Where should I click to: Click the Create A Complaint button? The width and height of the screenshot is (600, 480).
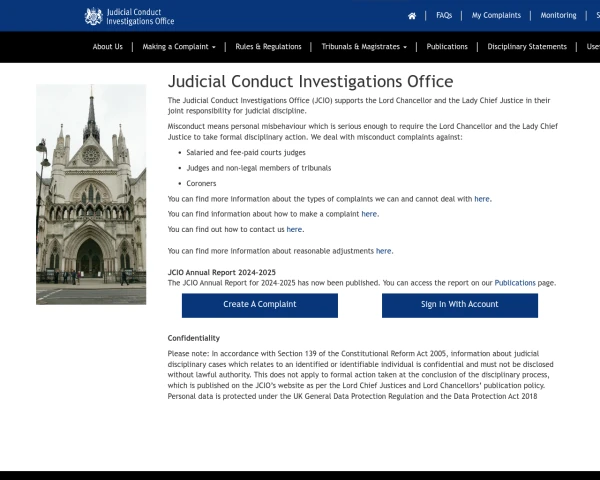tap(260, 305)
